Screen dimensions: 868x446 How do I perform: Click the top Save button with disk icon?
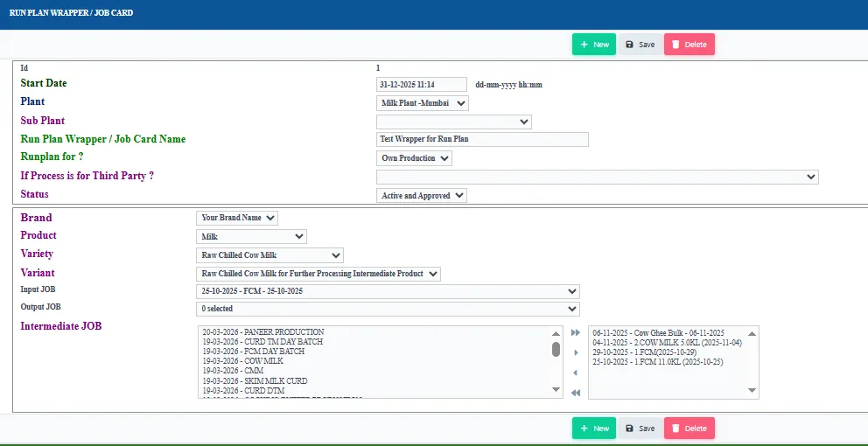click(640, 45)
